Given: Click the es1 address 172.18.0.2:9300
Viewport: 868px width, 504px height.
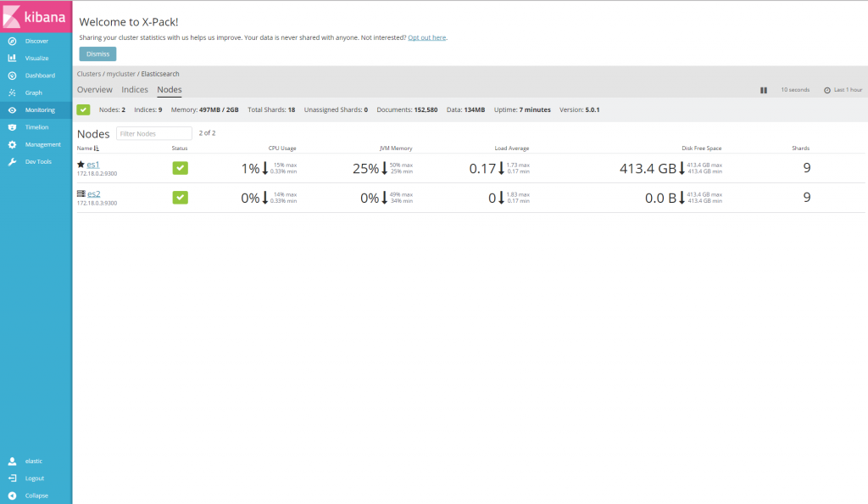Looking at the screenshot, I should [x=97, y=173].
